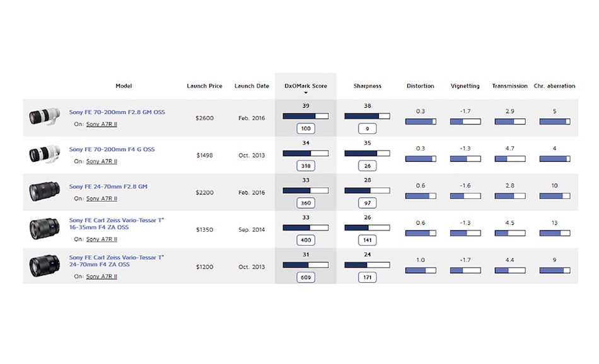
Task: Sort by Sharpness column header
Action: click(367, 86)
